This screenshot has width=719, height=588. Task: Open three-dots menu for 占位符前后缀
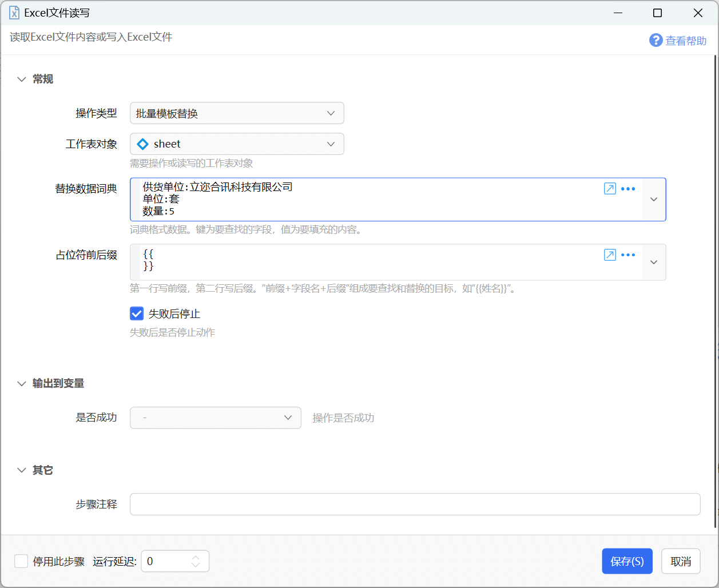tap(628, 255)
